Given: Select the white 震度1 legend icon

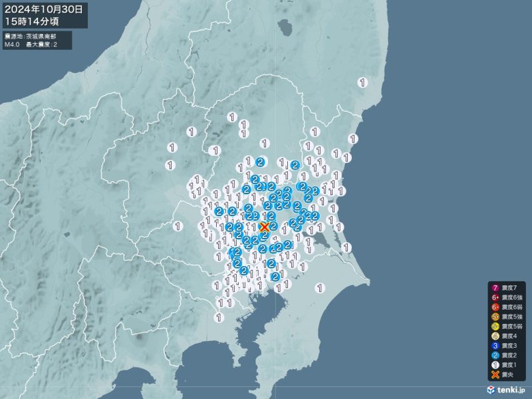Looking at the screenshot, I should 495,364.
